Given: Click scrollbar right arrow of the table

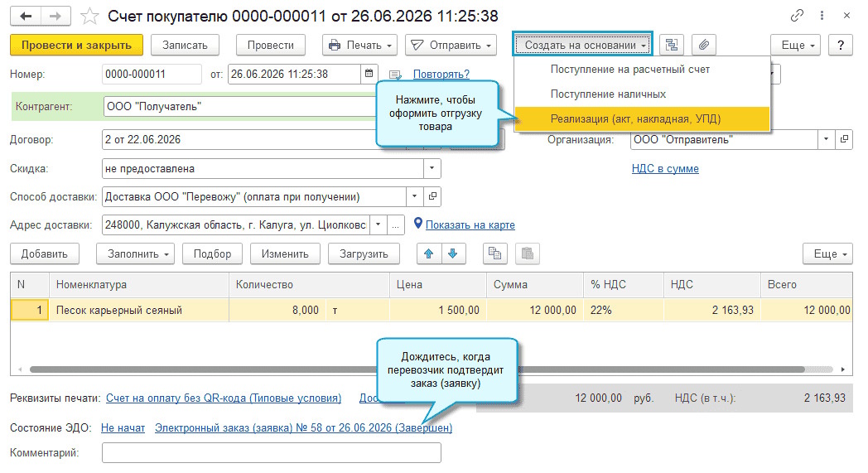Looking at the screenshot, I should click(843, 369).
